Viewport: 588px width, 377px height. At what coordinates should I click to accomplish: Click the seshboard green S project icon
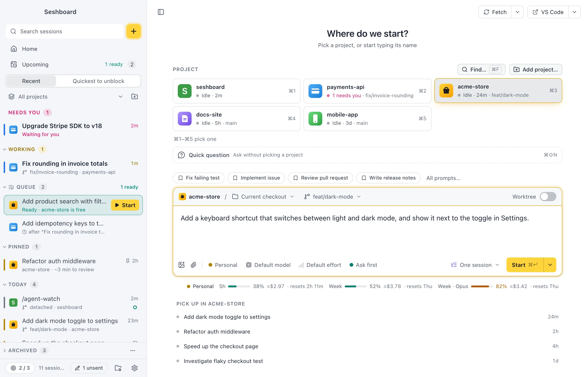click(185, 91)
